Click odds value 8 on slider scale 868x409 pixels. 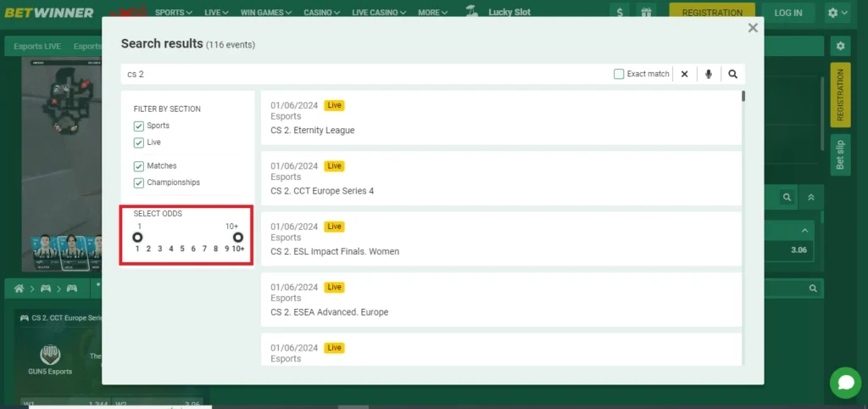click(x=216, y=249)
